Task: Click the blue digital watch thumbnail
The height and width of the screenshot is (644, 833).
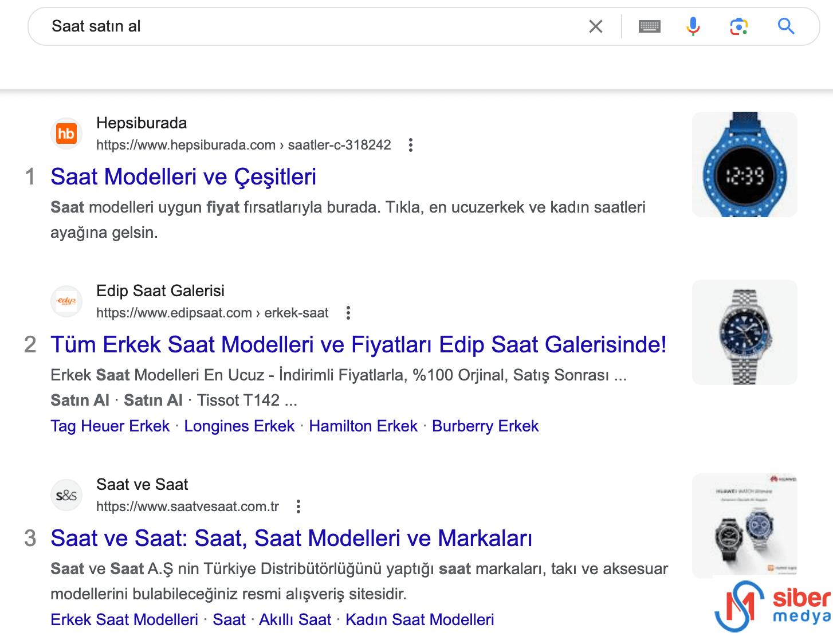Action: 745,164
